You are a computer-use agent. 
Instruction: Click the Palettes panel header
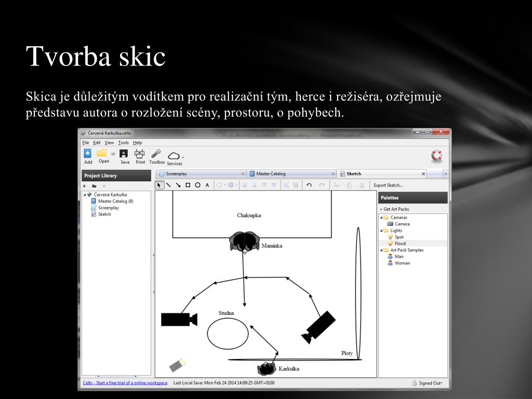[x=413, y=197]
